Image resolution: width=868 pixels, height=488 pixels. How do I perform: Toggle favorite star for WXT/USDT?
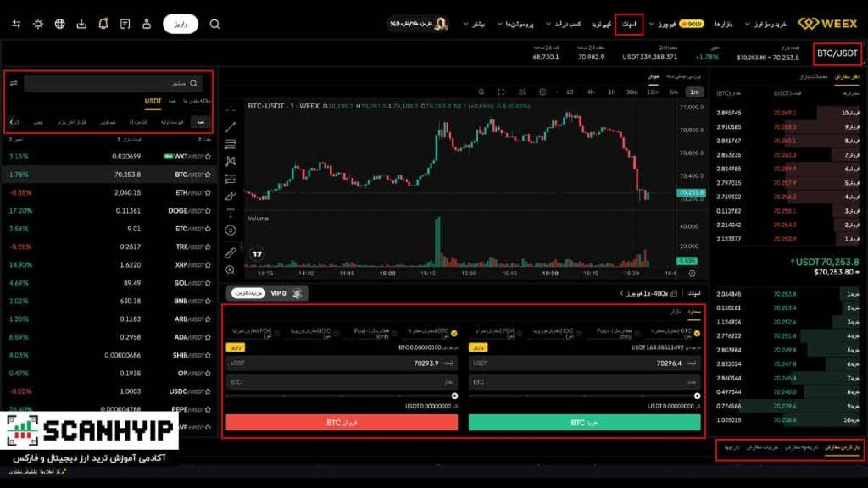(209, 157)
